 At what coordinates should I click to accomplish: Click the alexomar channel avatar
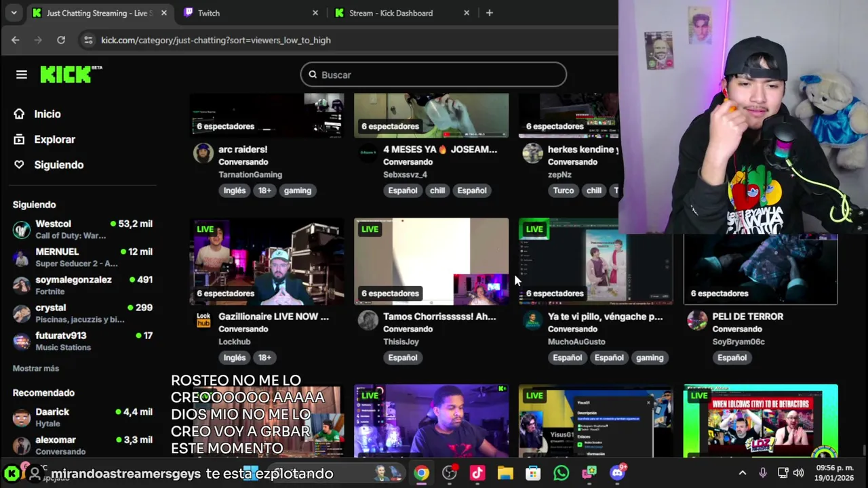click(x=22, y=445)
